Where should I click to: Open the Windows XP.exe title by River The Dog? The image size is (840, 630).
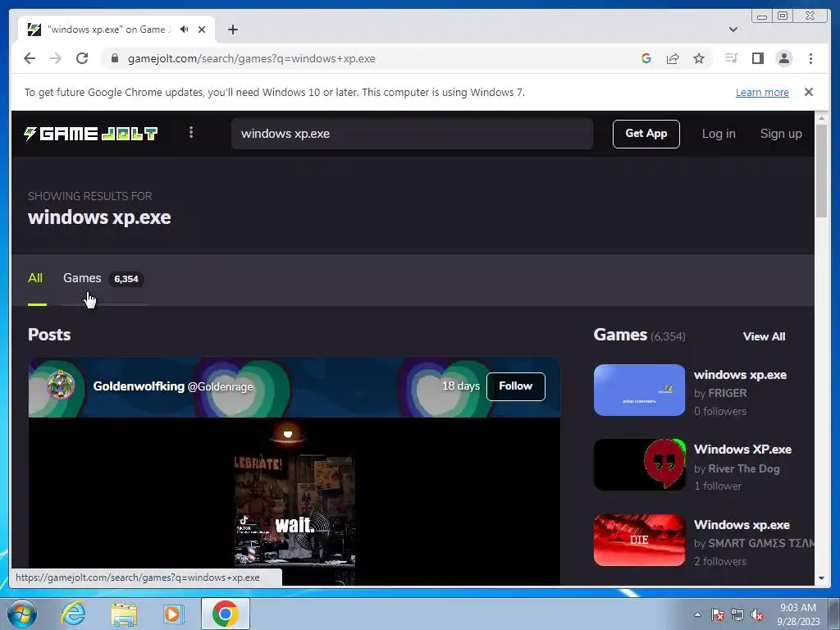pos(742,450)
